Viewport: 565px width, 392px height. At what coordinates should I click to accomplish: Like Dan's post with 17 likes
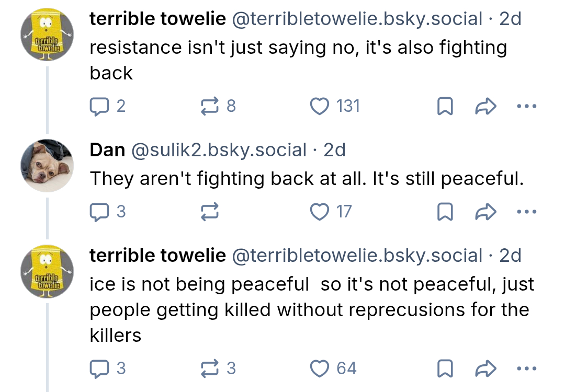coord(319,212)
